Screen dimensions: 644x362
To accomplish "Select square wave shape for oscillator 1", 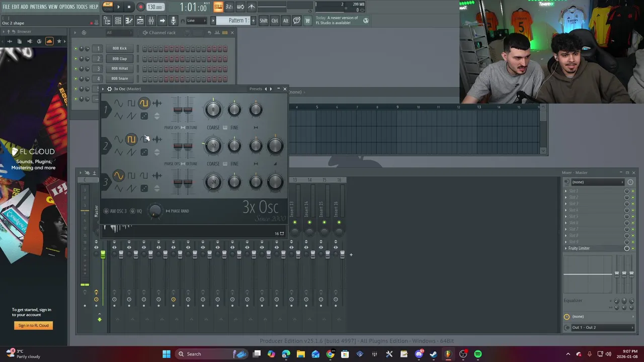I will (131, 103).
